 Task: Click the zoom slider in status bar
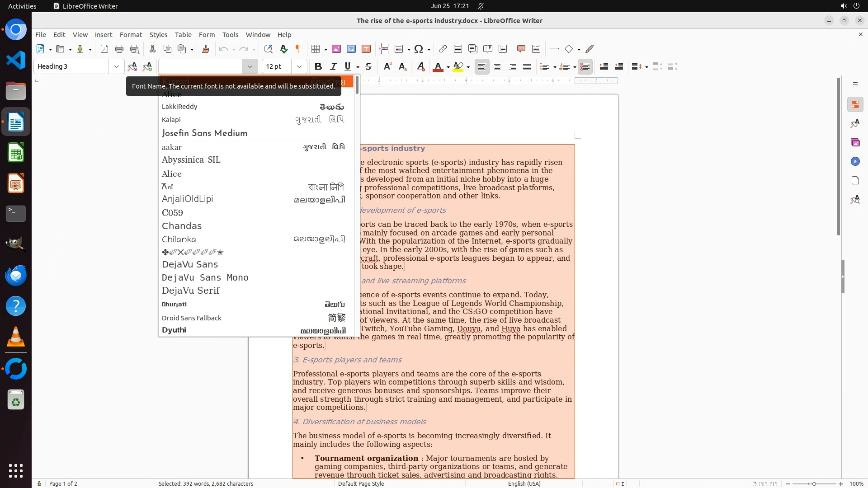(814, 483)
